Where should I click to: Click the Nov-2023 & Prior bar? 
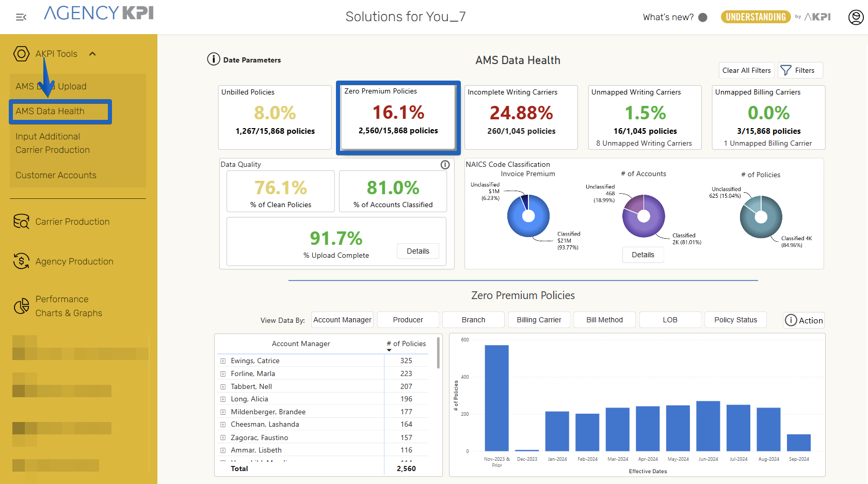[496, 398]
